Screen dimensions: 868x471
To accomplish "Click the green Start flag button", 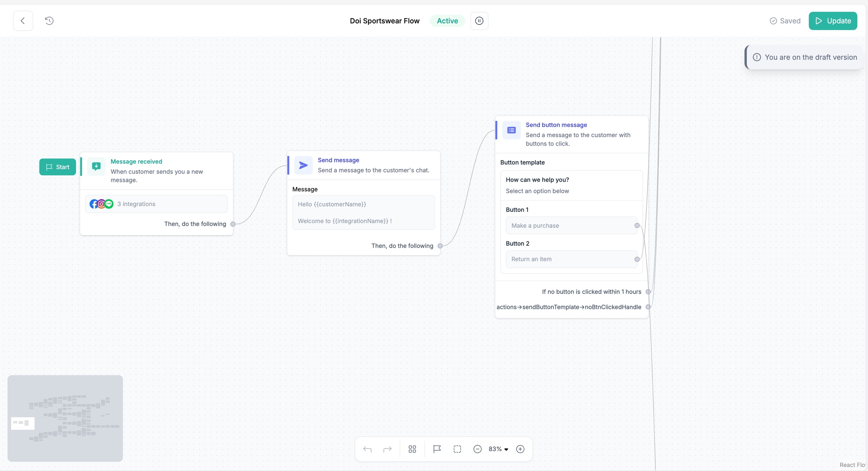I will [58, 167].
